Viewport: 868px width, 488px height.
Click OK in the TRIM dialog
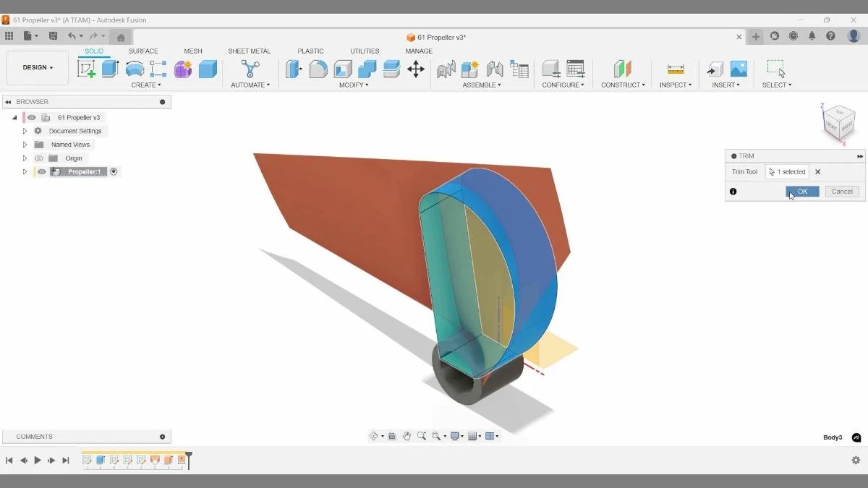pyautogui.click(x=801, y=191)
